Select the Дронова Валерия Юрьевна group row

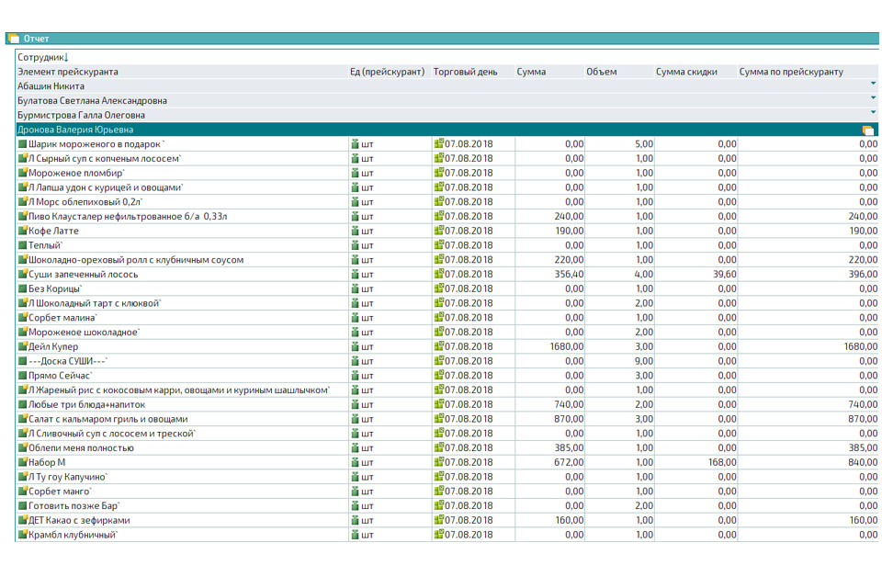[75, 130]
